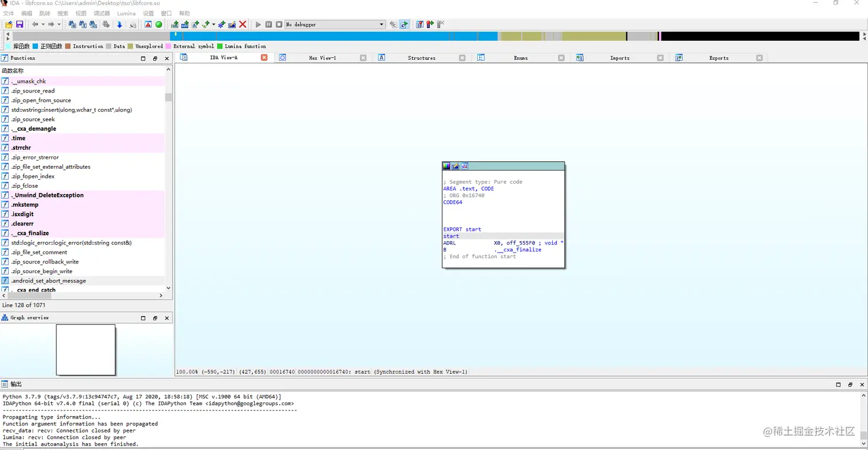Select .zip_source_read in the functions list
This screenshot has width=868, height=450.
pos(83,91)
